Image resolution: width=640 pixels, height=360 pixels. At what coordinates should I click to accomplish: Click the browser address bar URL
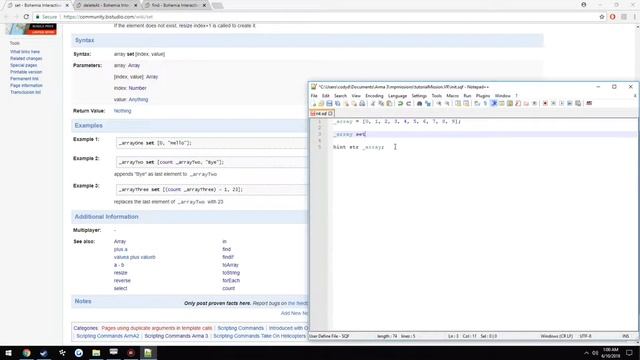tap(108, 17)
